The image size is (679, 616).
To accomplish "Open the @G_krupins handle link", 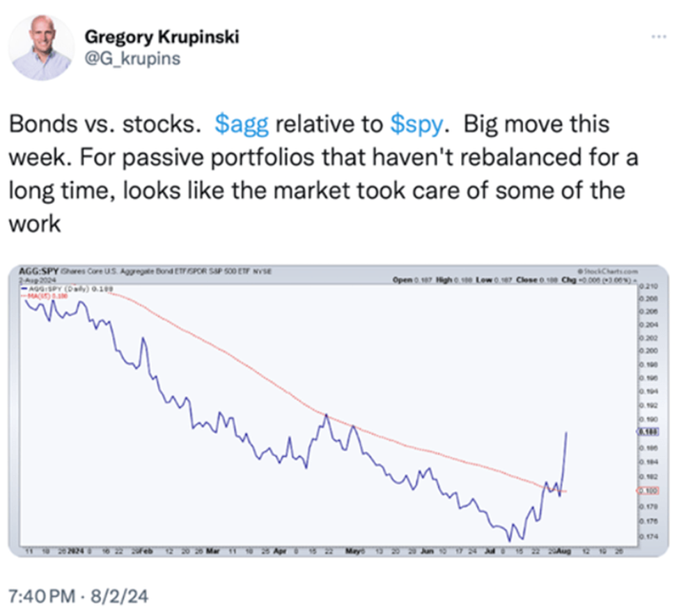I will pos(132,58).
